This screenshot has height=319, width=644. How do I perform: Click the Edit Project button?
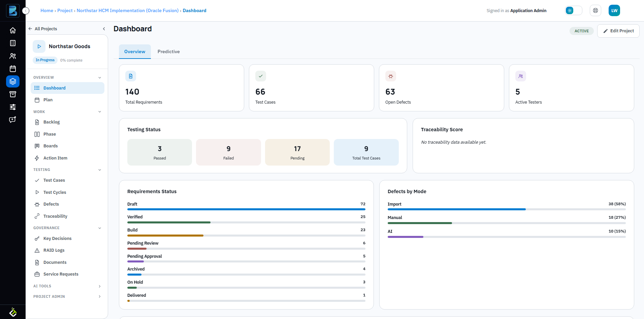[x=618, y=31]
